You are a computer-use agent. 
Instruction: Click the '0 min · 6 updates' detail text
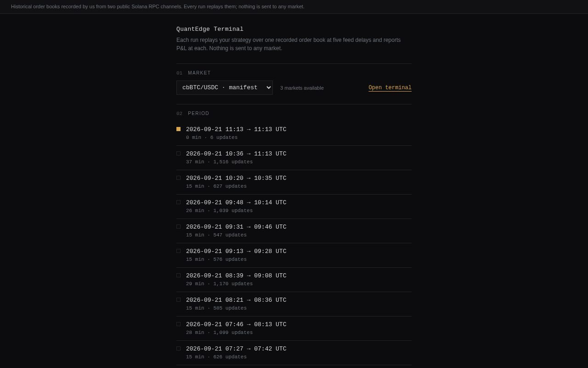[x=212, y=138]
